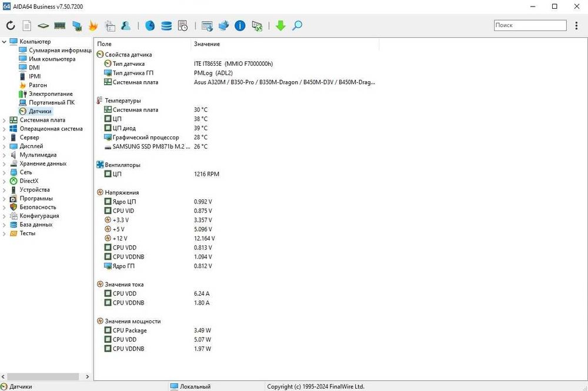Open the three-dot menu button
Screen dimensions: 588x391
coord(576,25)
